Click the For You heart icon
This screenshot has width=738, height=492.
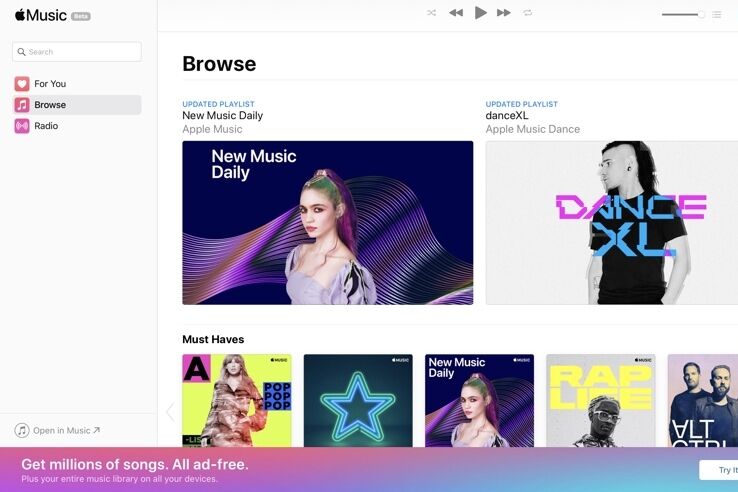coord(22,84)
